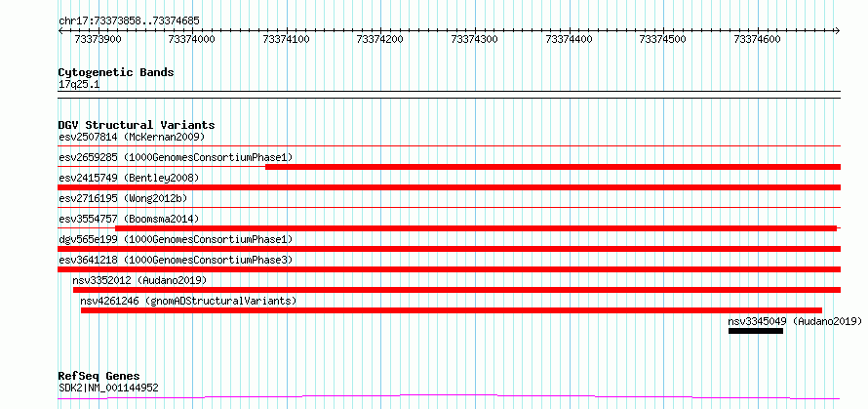Image resolution: width=868 pixels, height=409 pixels.
Task: Open the SDK2|NM_001144952 gene label
Action: click(108, 388)
